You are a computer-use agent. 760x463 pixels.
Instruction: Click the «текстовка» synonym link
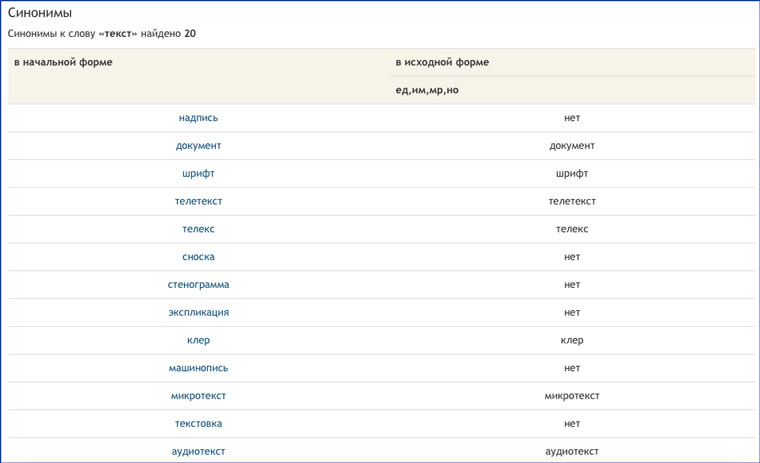(198, 424)
